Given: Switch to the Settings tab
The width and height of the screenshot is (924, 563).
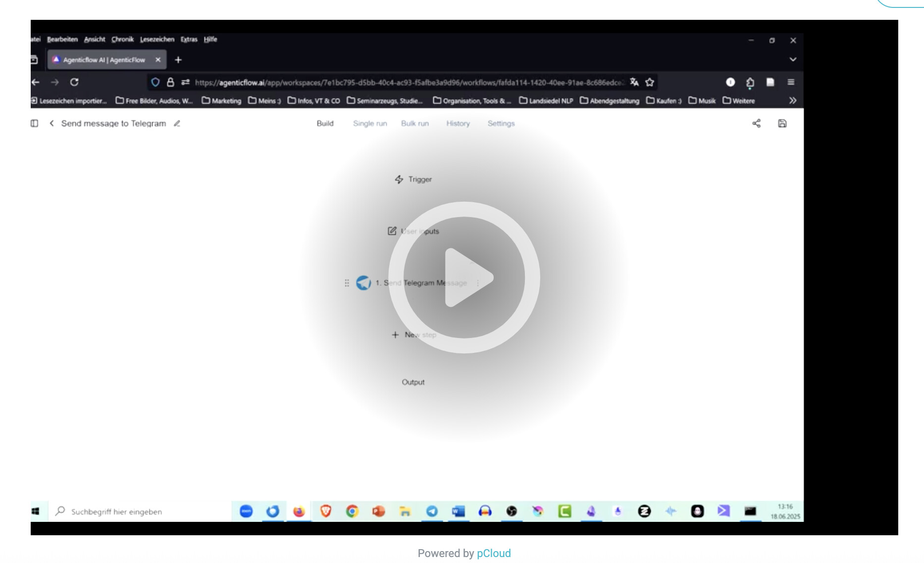Looking at the screenshot, I should click(x=501, y=123).
